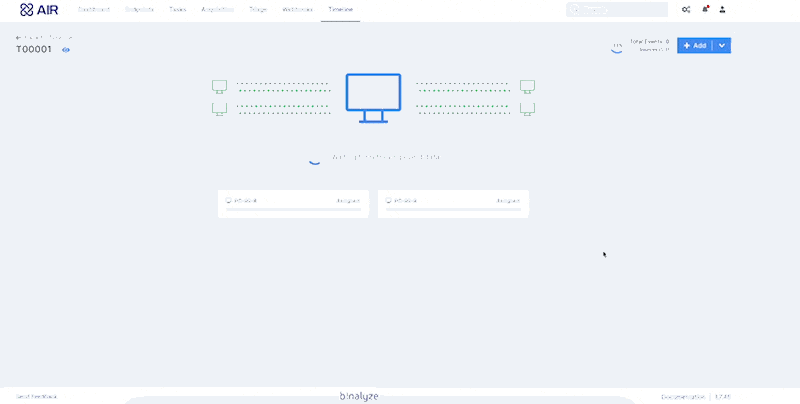Viewport: 800px width, 404px height.
Task: Go to the Acquisition tab
Action: tap(217, 9)
